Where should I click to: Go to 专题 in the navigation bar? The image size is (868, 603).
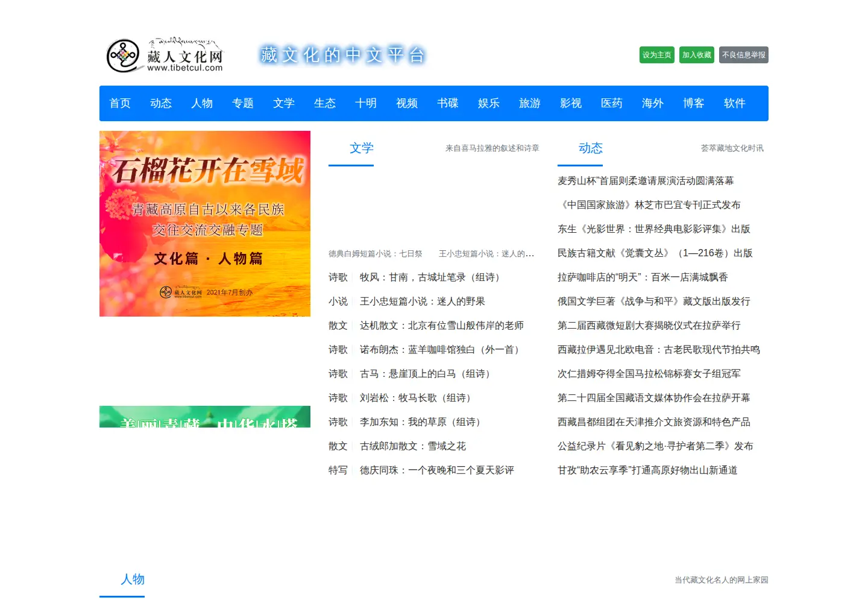coord(243,103)
